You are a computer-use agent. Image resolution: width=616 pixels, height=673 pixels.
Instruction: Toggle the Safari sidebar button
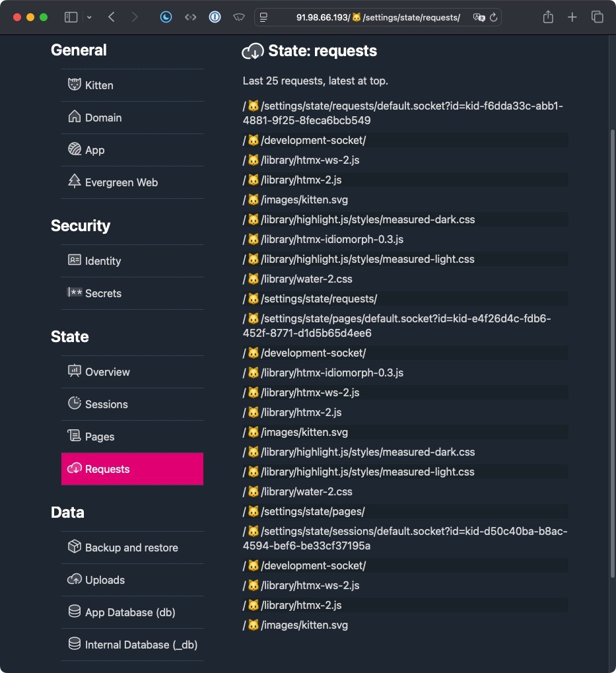(71, 17)
